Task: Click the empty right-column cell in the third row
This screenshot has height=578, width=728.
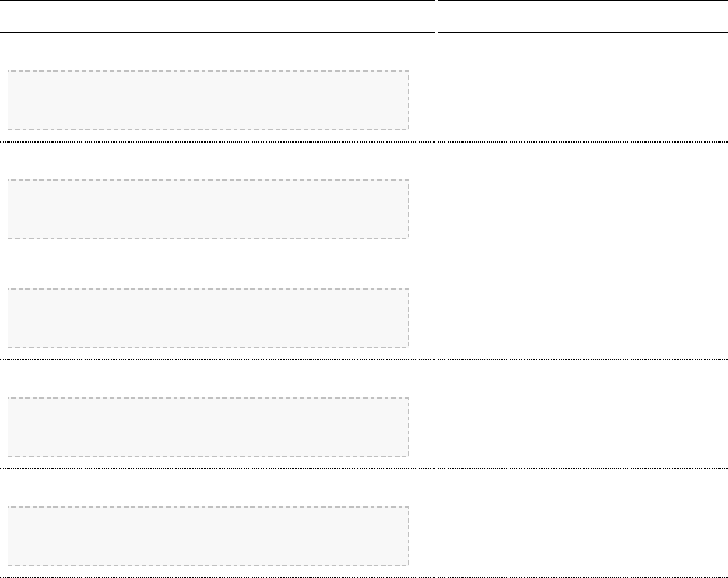Action: tap(583, 305)
